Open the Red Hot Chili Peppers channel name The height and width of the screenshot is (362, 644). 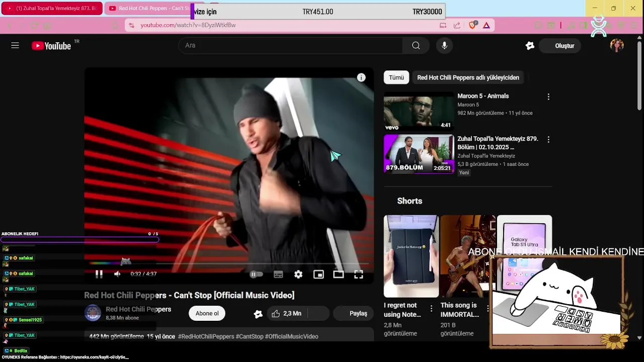[138, 309]
